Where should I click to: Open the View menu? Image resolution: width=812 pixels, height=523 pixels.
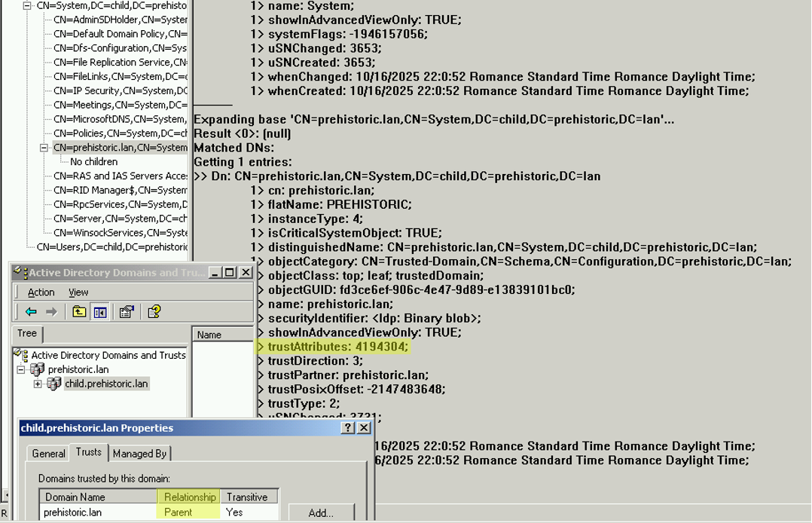(x=79, y=292)
